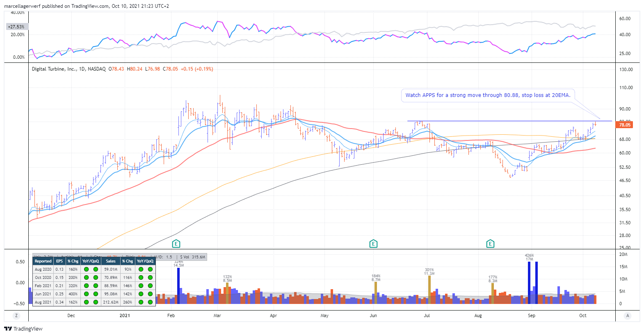Click the Oct 2020 row date cell
The width and height of the screenshot is (644, 336).
pyautogui.click(x=43, y=278)
